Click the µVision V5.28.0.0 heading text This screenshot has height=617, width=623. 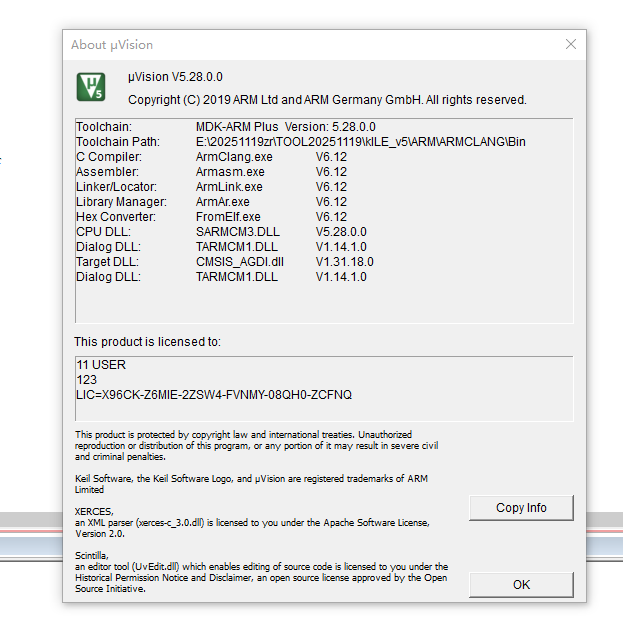point(175,77)
